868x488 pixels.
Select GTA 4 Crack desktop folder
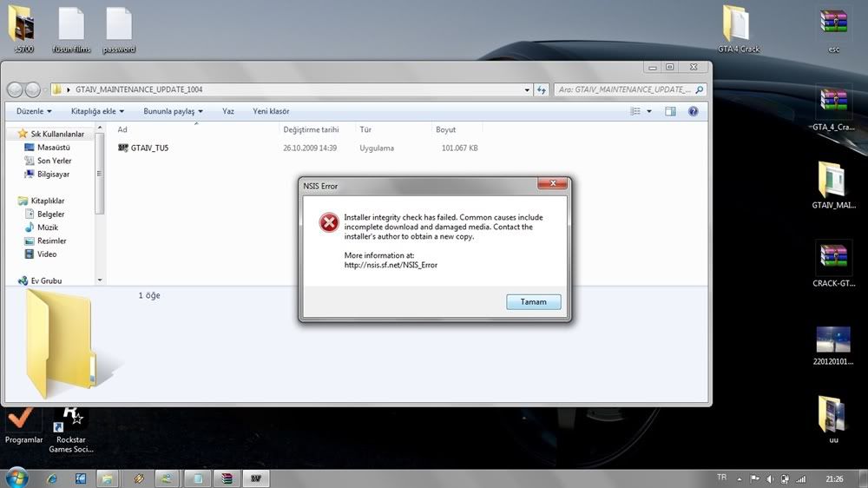739,29
